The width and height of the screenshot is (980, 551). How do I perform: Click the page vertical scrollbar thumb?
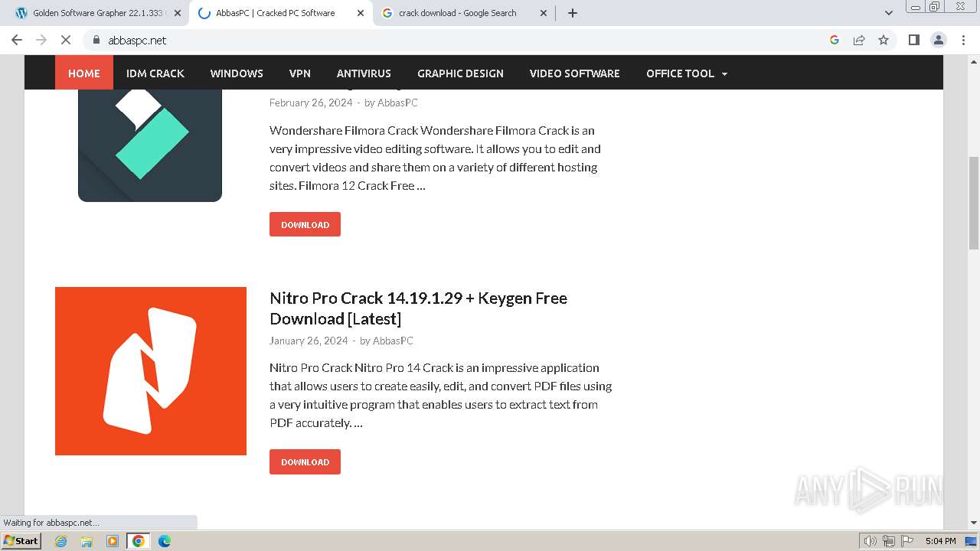click(974, 203)
